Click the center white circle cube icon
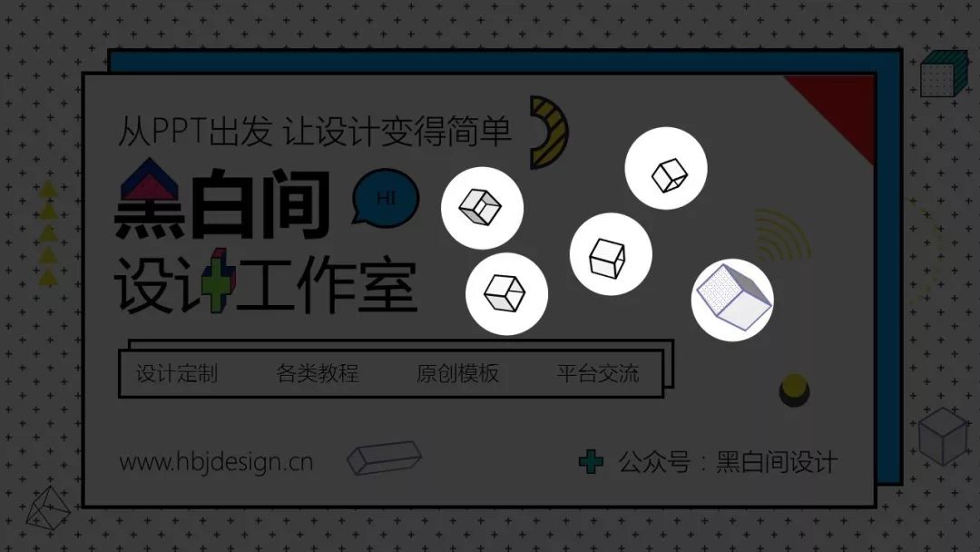980x552 pixels. (611, 254)
